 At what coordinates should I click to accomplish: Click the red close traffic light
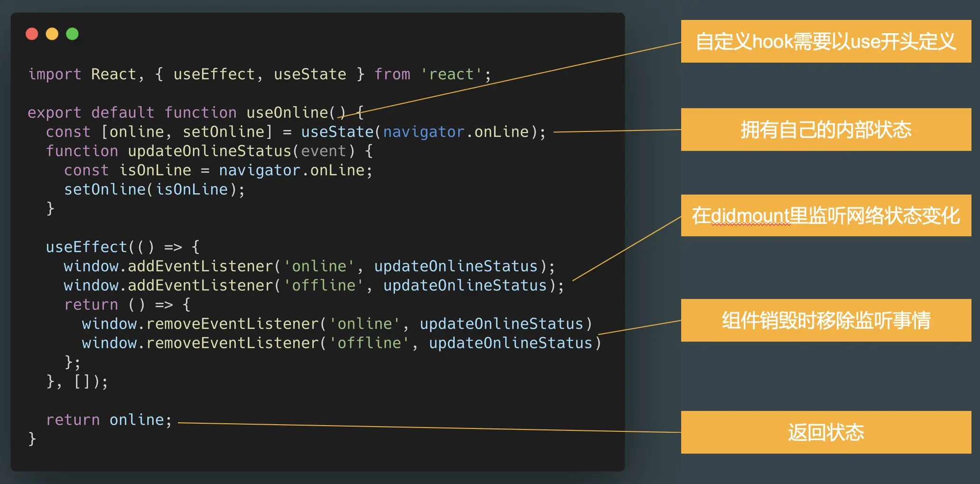32,34
